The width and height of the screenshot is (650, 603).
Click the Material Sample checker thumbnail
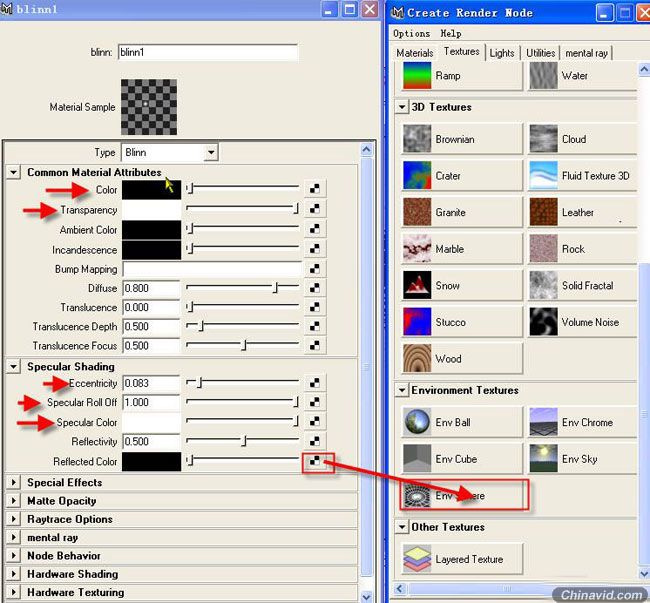(x=149, y=107)
